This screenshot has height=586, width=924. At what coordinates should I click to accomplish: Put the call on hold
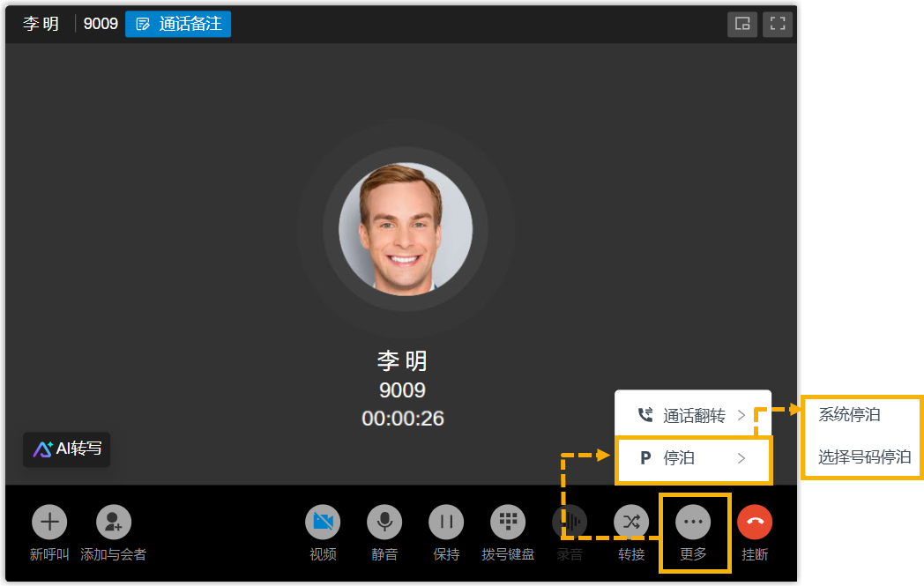446,522
